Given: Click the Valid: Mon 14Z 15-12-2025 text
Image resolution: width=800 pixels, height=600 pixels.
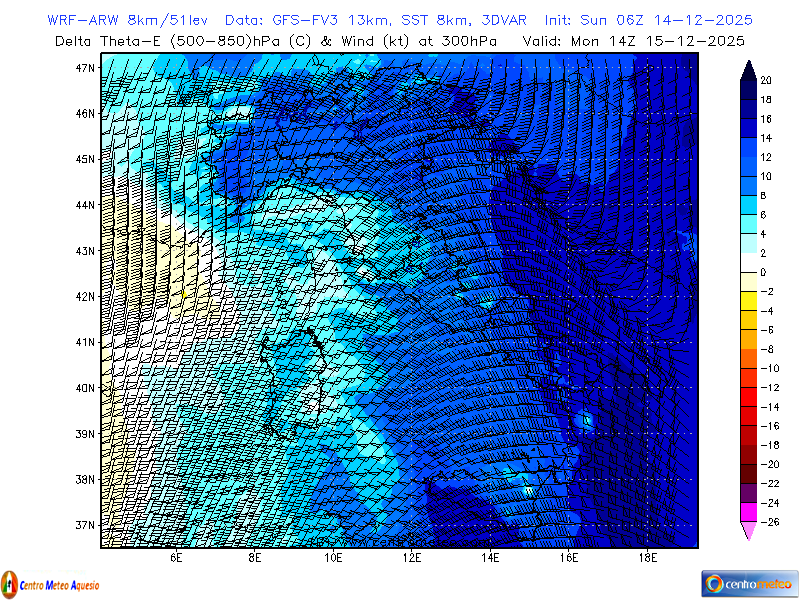Looking at the screenshot, I should click(x=633, y=41).
